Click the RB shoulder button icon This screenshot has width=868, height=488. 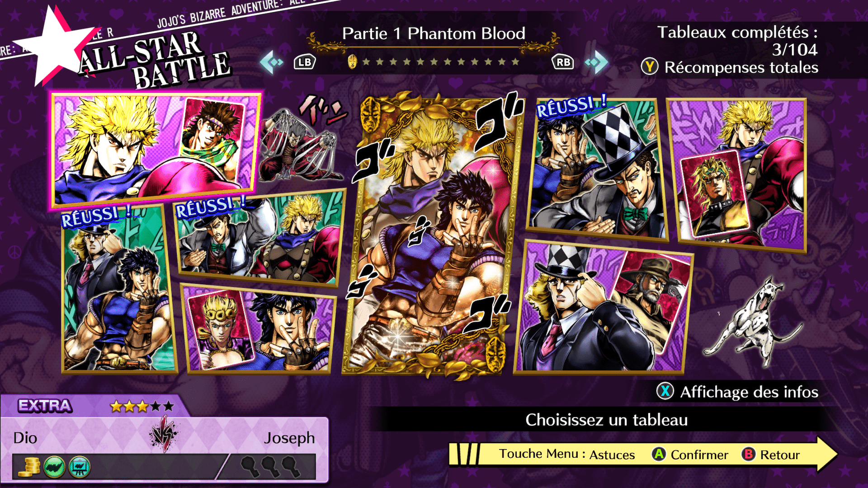pyautogui.click(x=563, y=62)
